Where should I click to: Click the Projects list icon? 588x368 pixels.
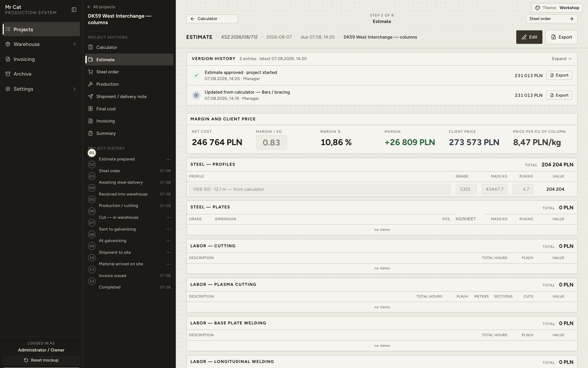click(8, 29)
